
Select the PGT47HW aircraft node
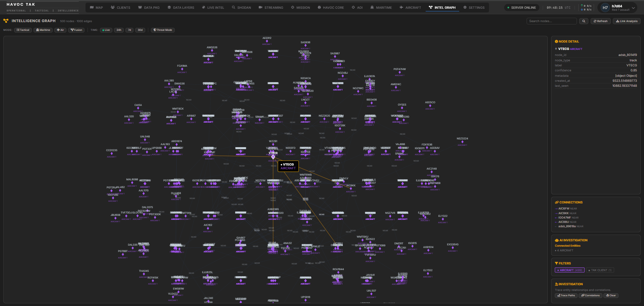pyautogui.click(x=399, y=72)
